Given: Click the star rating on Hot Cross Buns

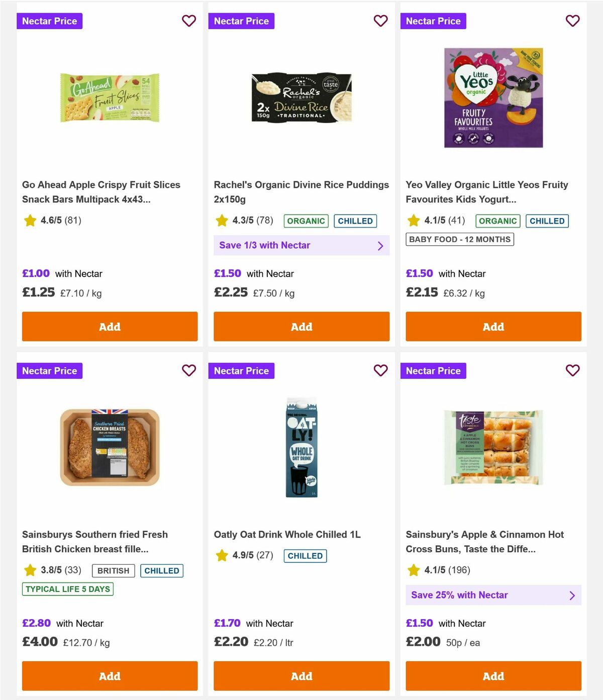Looking at the screenshot, I should (x=440, y=570).
